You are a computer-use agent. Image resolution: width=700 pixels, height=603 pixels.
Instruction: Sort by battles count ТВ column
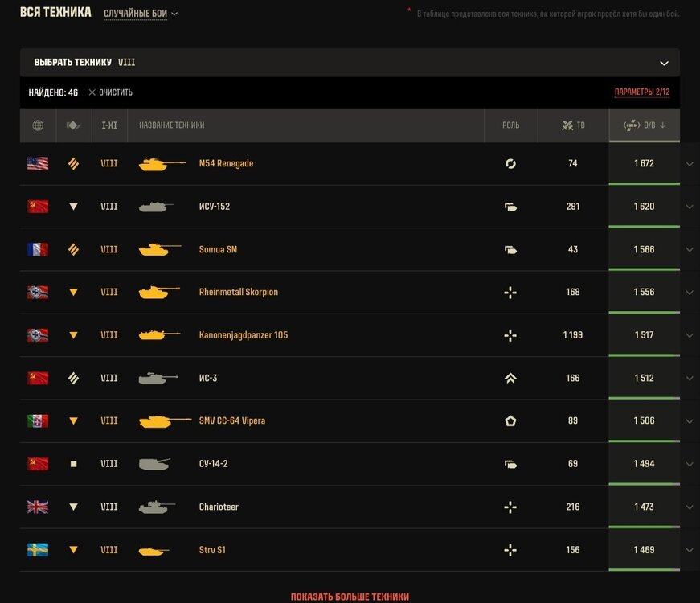coord(573,125)
